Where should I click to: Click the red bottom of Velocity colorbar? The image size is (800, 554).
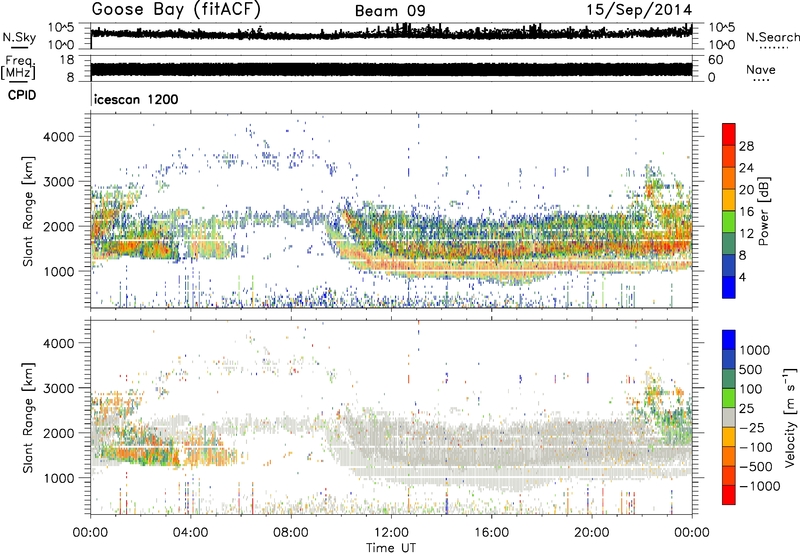(x=729, y=495)
